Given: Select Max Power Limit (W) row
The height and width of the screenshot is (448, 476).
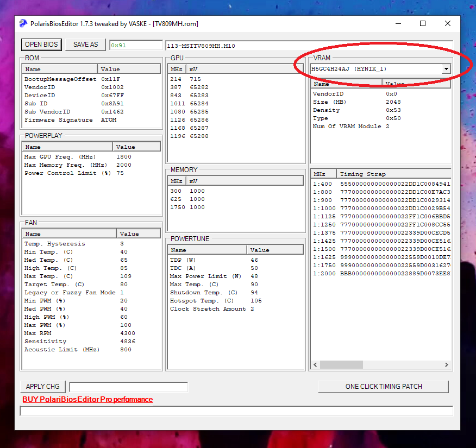Looking at the screenshot, I should coord(236,276).
